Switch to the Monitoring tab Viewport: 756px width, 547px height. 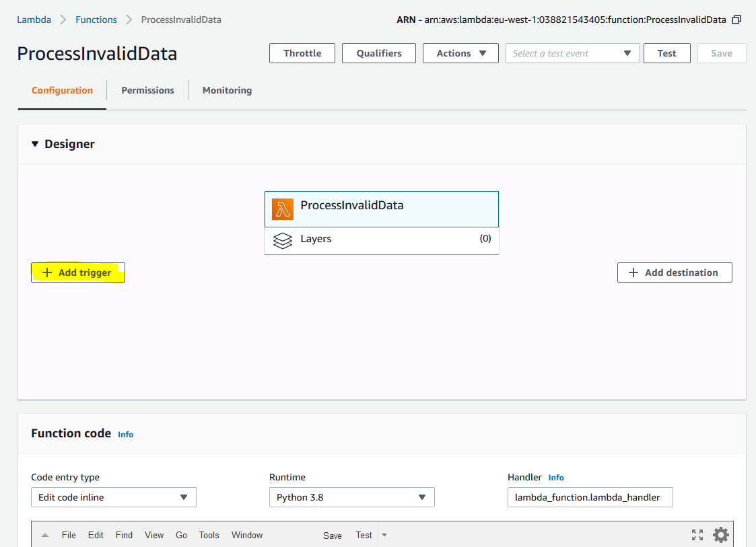point(227,90)
